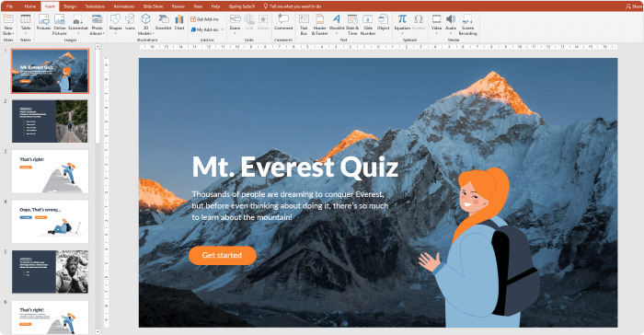Open the Help tab
Viewport: 644px width, 335px height.
pyautogui.click(x=215, y=6)
